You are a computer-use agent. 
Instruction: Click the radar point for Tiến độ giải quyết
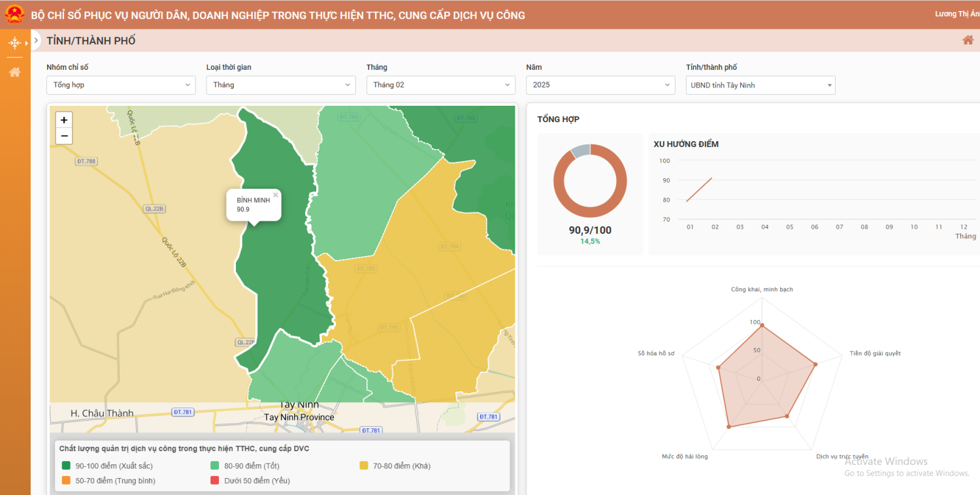click(x=815, y=364)
